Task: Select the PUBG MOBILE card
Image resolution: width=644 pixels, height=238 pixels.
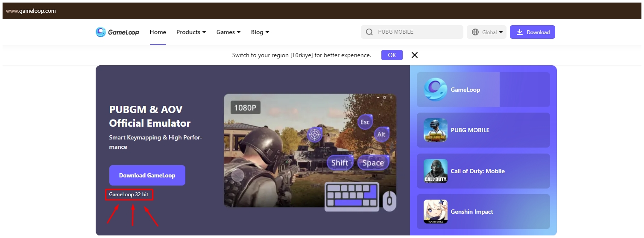Action: [483, 130]
